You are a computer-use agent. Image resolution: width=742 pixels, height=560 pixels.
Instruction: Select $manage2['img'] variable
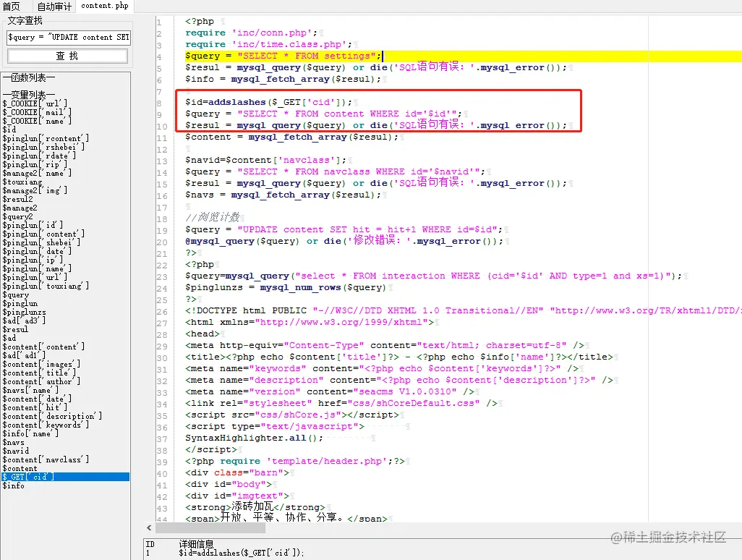coord(35,190)
